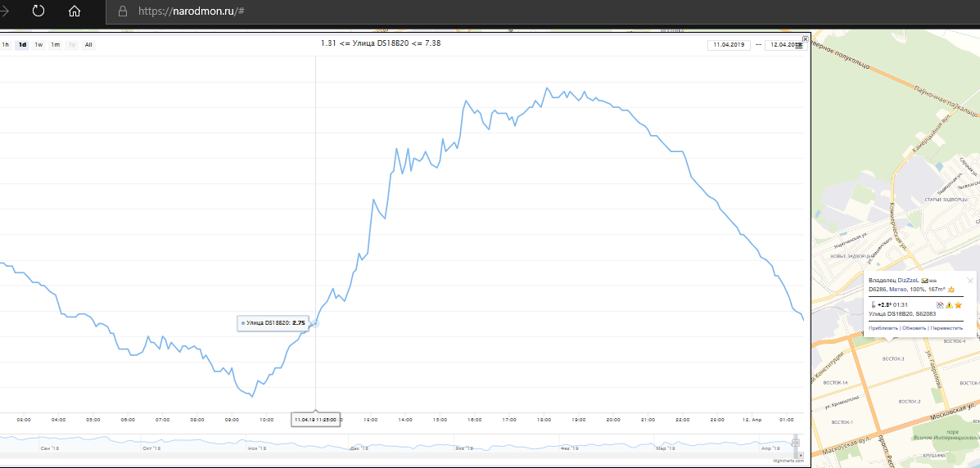This screenshot has width=980, height=468.
Task: Click the thermometer sensor icon
Action: (x=873, y=305)
